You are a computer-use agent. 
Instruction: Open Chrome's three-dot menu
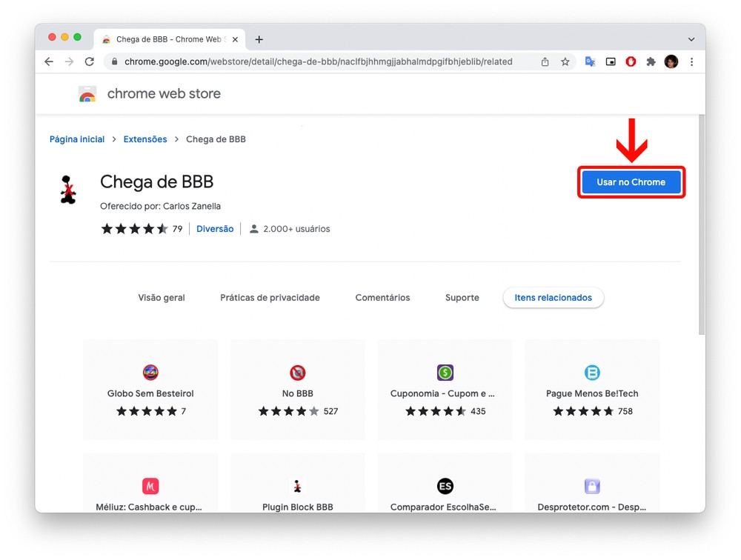[691, 62]
